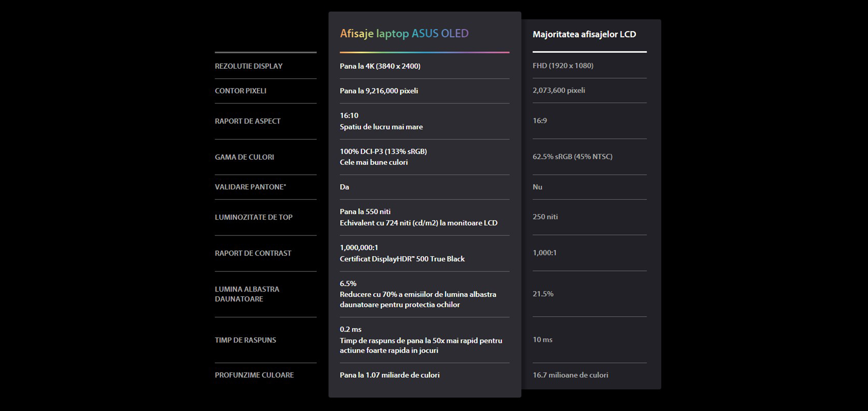The height and width of the screenshot is (411, 868).
Task: Click 'Certificat DisplayHDR 500 True Black' text
Action: 402,259
